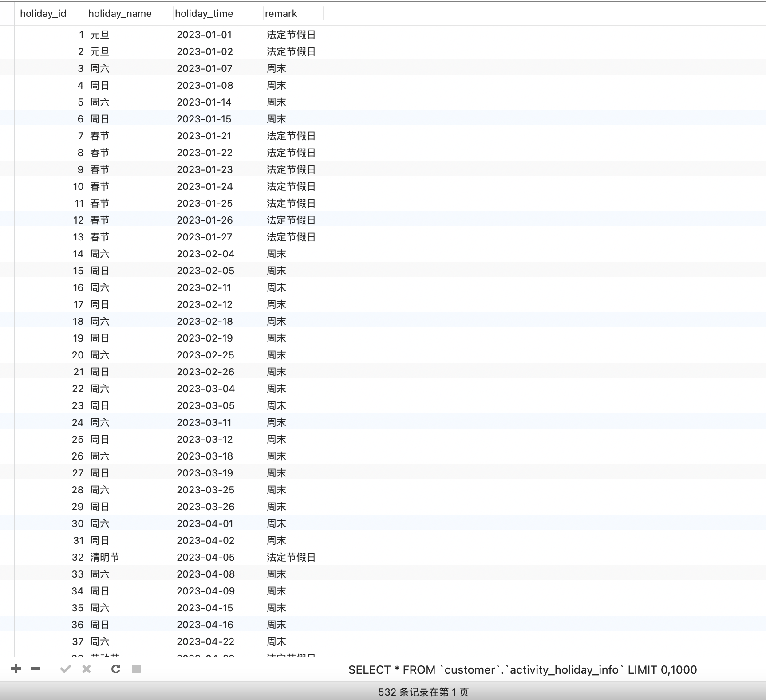
Task: Select date cell 2023-04-15
Action: (x=205, y=608)
